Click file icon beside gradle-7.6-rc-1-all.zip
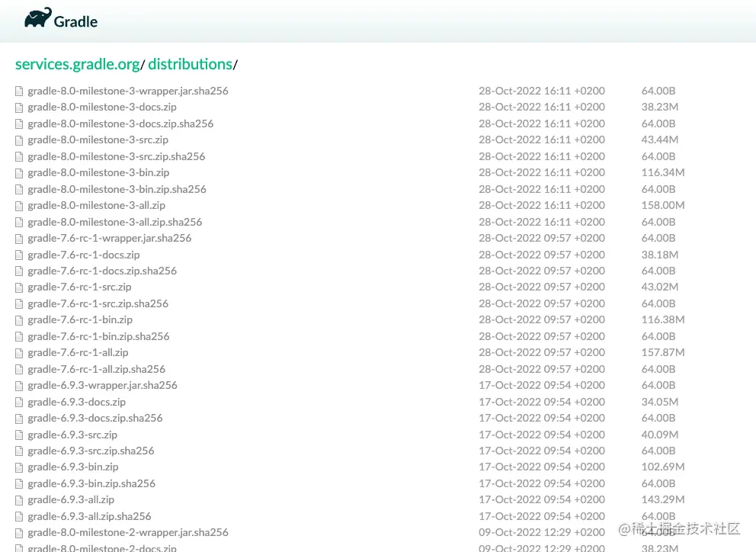Image resolution: width=756 pixels, height=552 pixels. click(19, 353)
